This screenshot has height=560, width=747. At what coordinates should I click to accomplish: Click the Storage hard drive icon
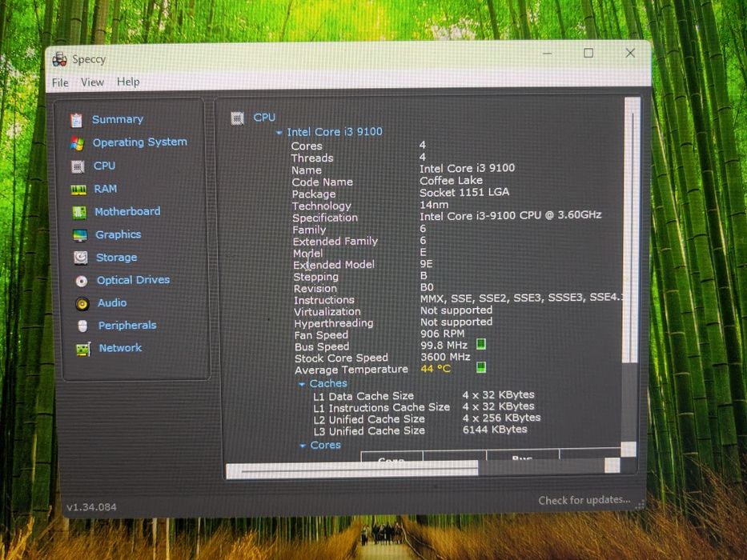tap(81, 258)
